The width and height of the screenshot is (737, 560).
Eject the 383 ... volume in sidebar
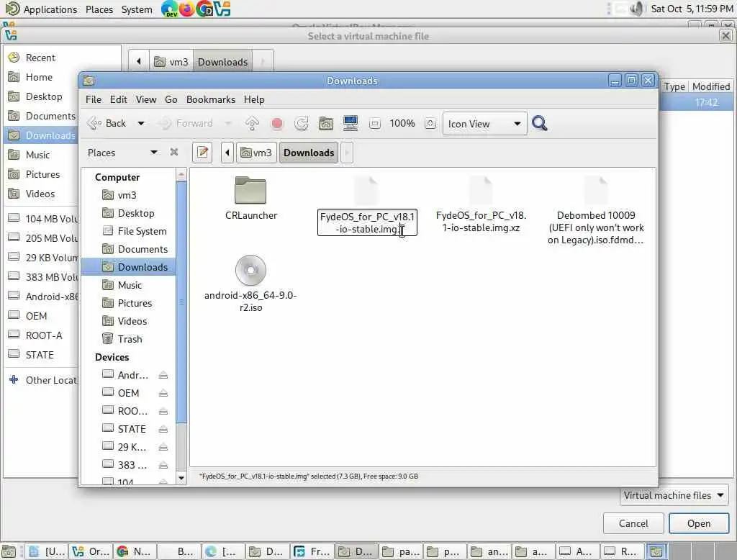tap(163, 465)
